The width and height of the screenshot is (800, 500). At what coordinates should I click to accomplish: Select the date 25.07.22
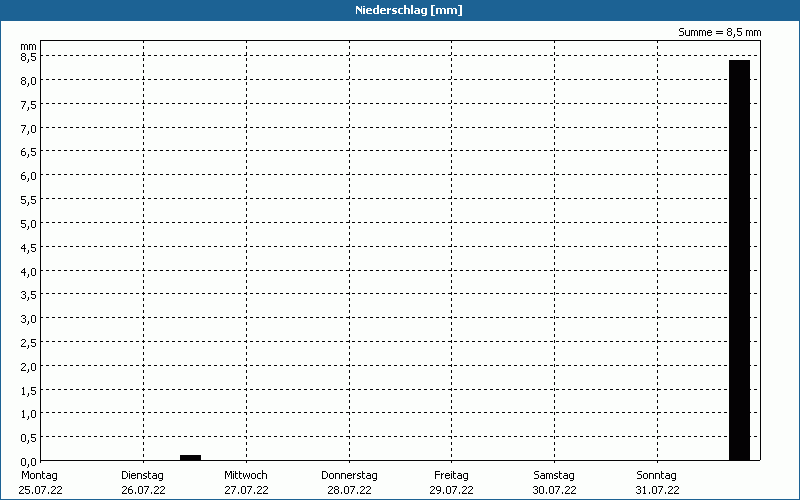40,490
